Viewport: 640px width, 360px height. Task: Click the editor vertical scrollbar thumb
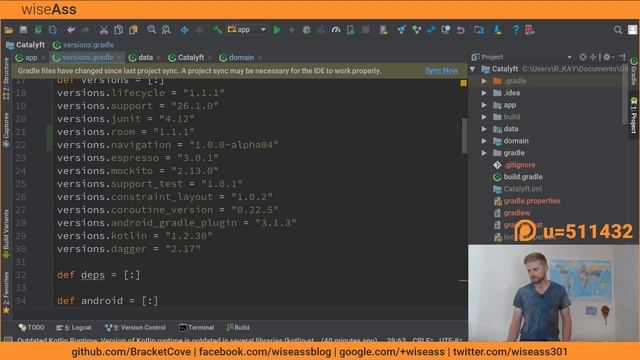pos(464,136)
